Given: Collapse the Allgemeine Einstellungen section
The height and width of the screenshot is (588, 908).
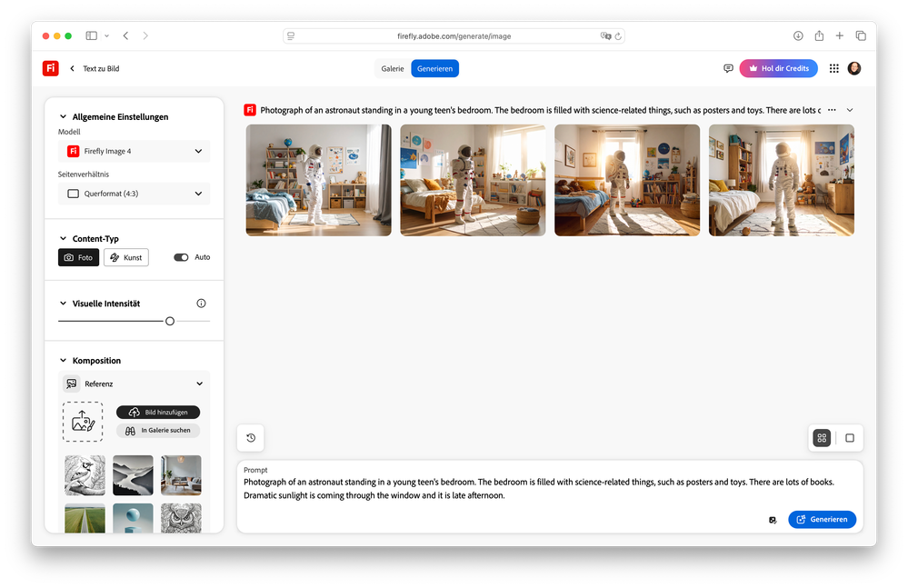Looking at the screenshot, I should tap(63, 116).
